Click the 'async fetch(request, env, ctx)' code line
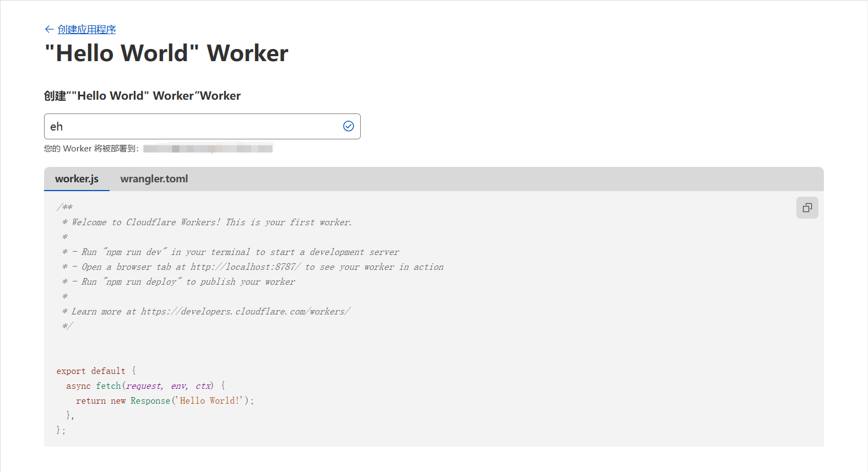 tap(145, 386)
